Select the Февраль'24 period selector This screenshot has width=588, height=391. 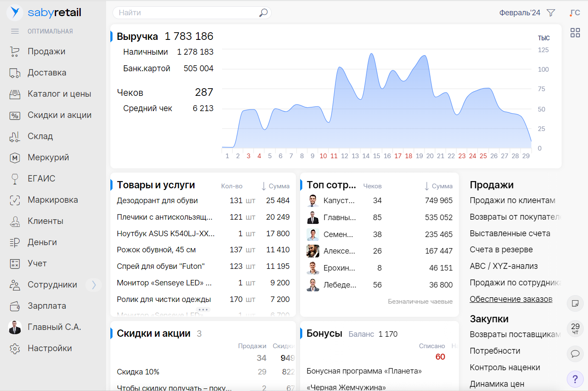pyautogui.click(x=519, y=13)
